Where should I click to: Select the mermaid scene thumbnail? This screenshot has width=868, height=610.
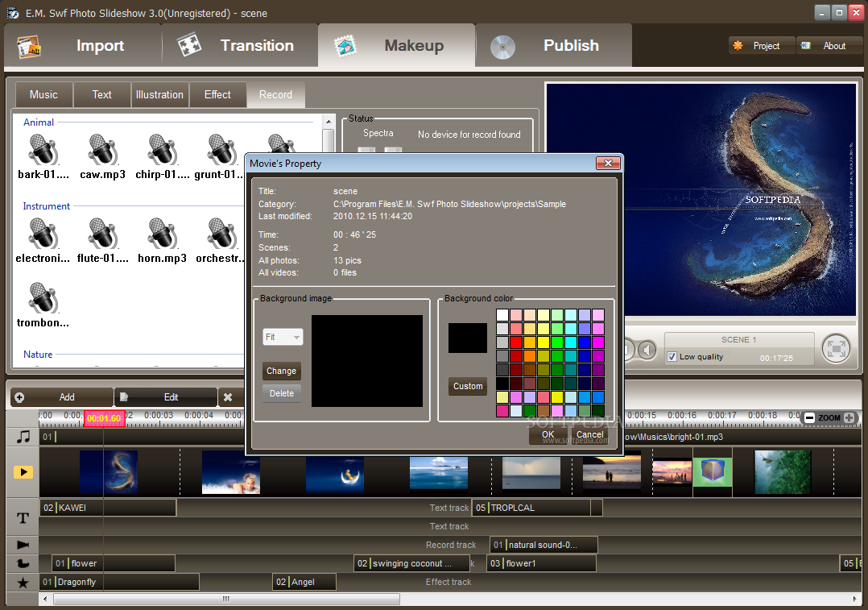point(231,472)
